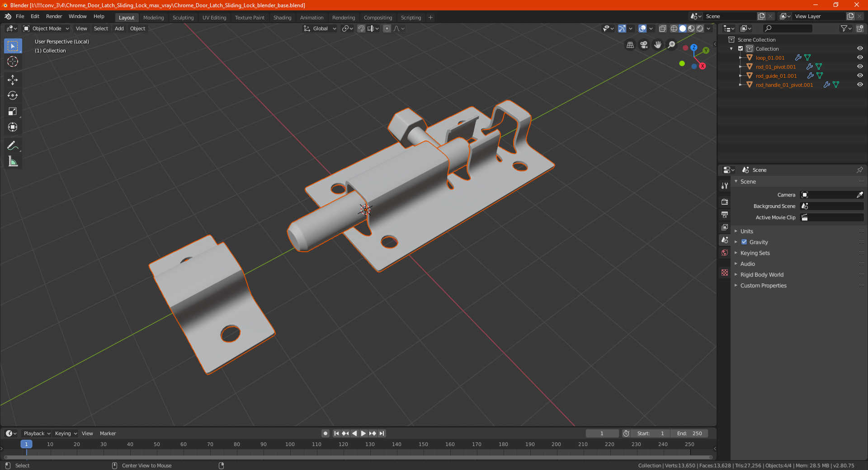
Task: Click the pan view hand icon
Action: 658,45
